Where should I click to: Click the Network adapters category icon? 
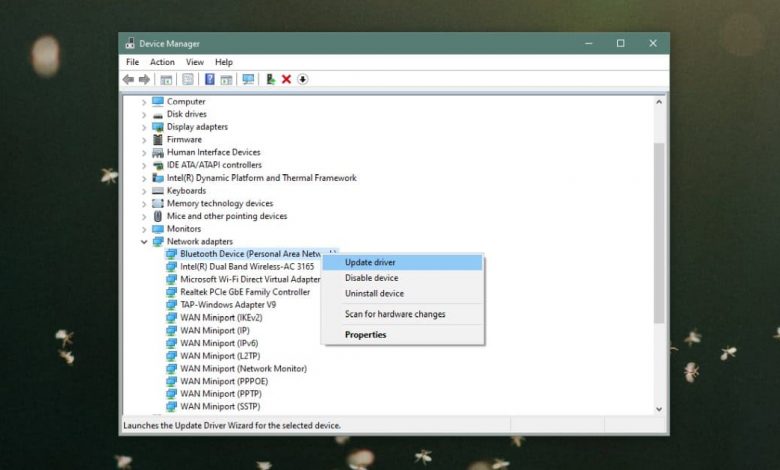point(158,242)
